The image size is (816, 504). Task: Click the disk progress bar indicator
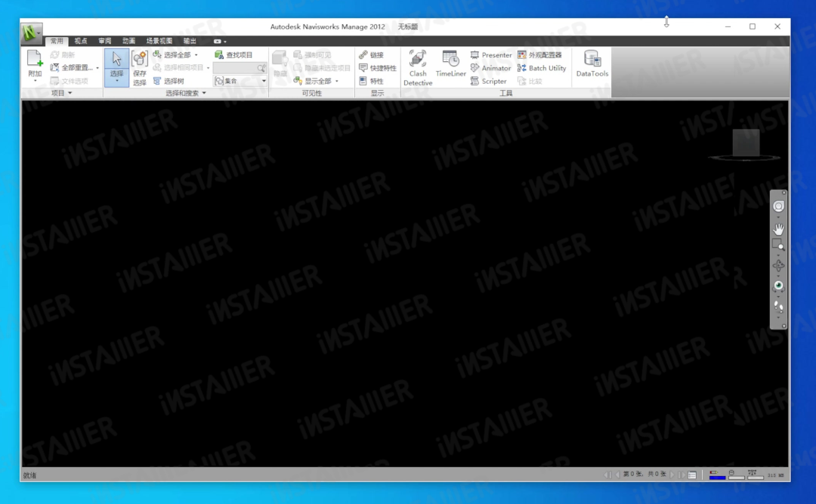(x=736, y=475)
